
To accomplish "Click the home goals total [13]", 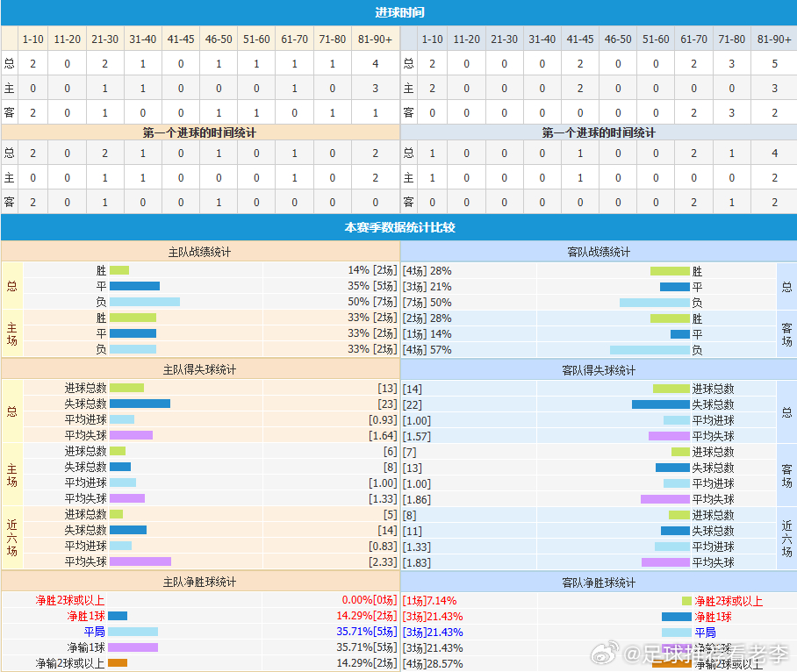I will (x=387, y=388).
